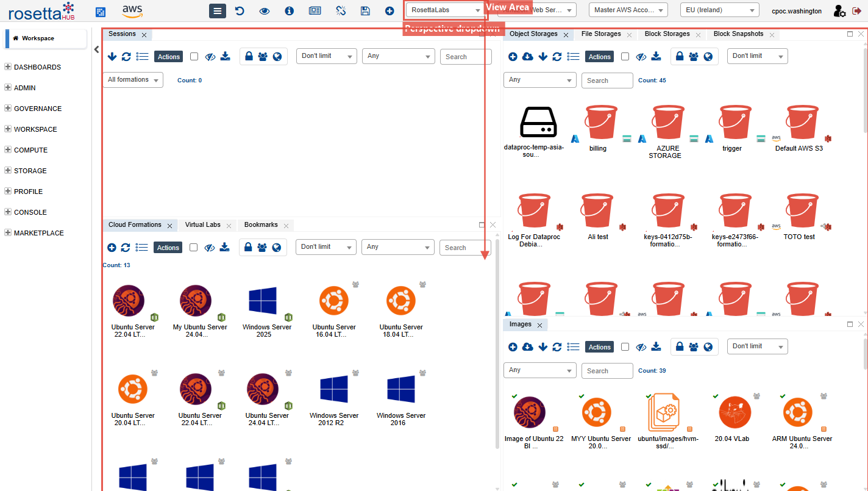Switch to the Virtual Labs tab
The width and height of the screenshot is (868, 491).
pyautogui.click(x=203, y=225)
